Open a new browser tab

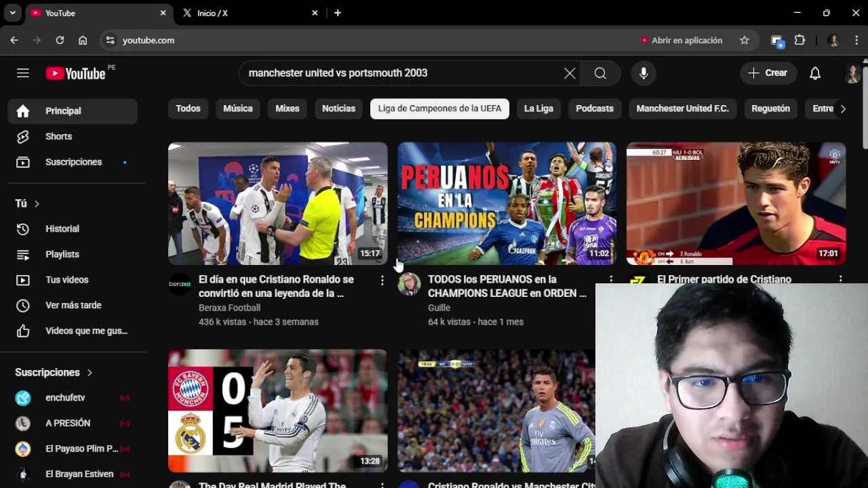[338, 13]
